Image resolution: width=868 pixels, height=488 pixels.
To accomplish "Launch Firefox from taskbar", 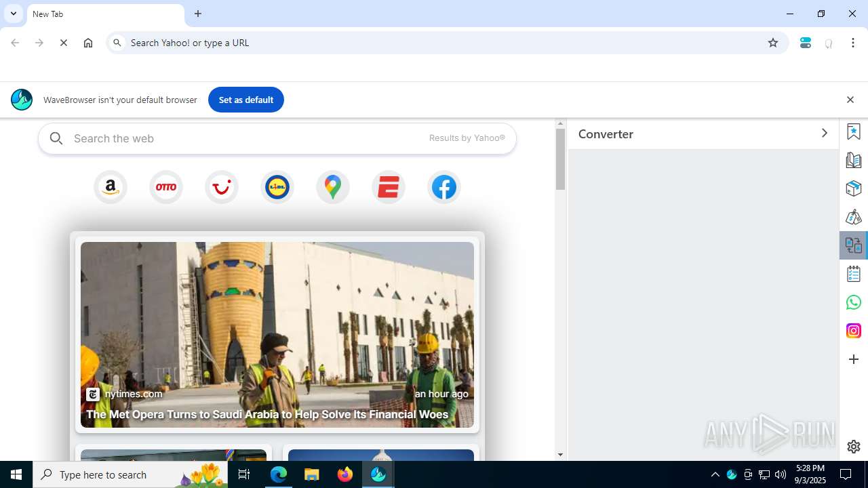I will (x=345, y=474).
